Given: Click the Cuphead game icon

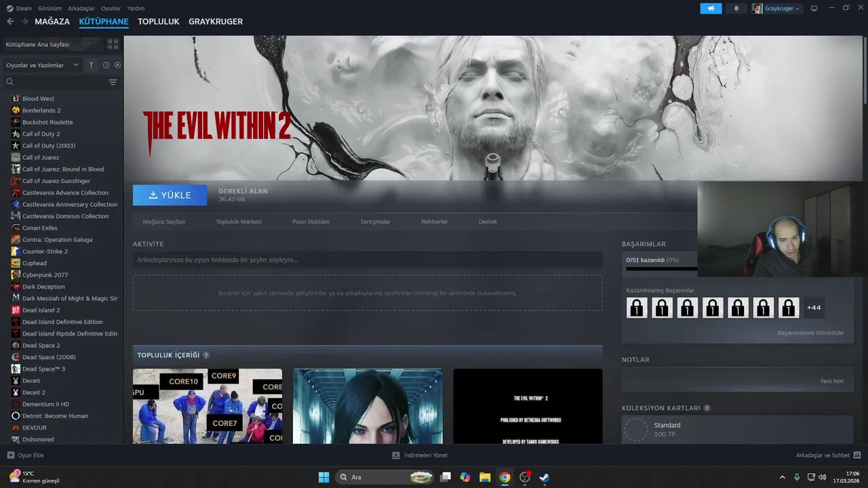Looking at the screenshot, I should pos(16,263).
